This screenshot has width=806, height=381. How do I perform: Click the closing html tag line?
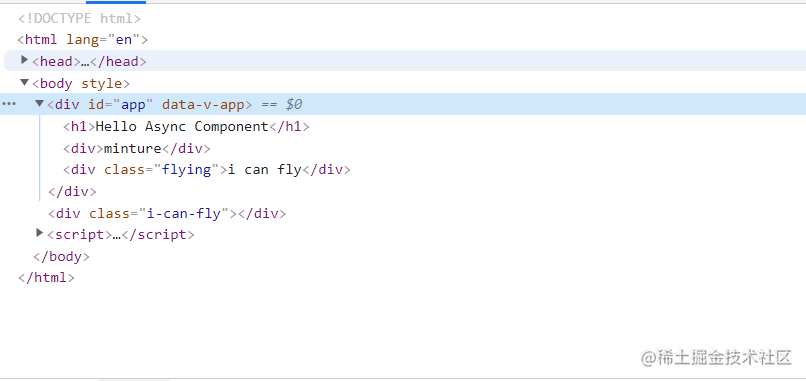(46, 278)
